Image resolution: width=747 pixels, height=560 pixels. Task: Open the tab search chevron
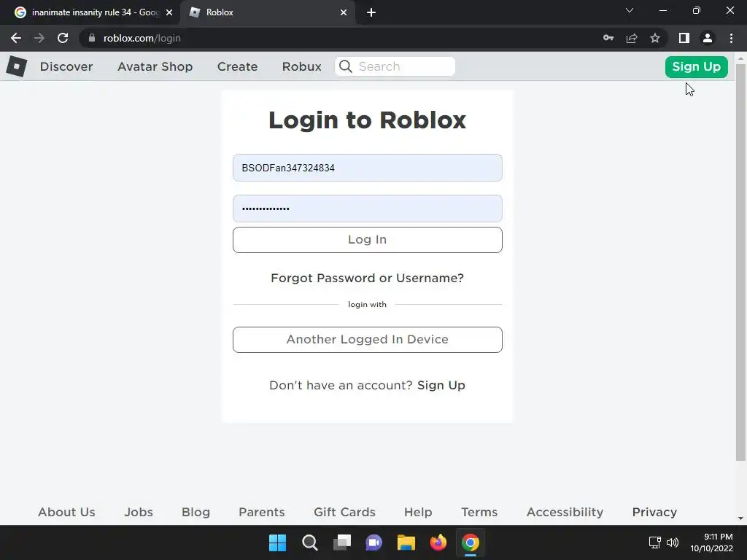point(630,10)
